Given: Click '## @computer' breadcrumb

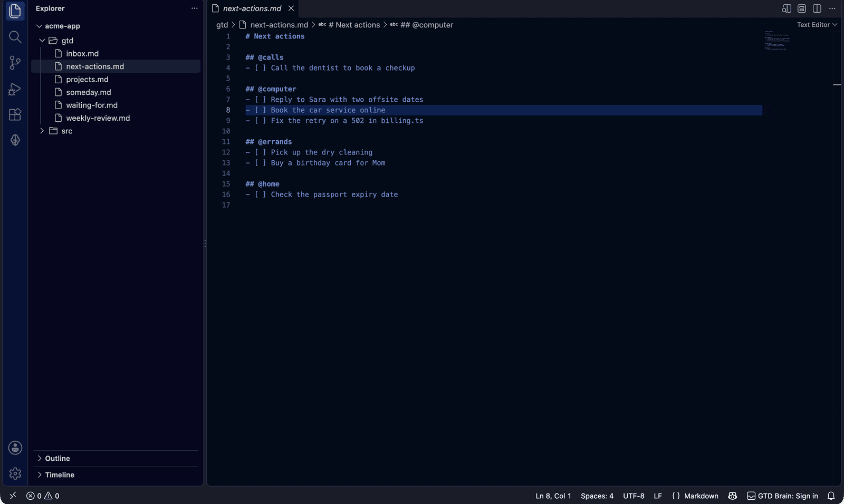Looking at the screenshot, I should [426, 25].
